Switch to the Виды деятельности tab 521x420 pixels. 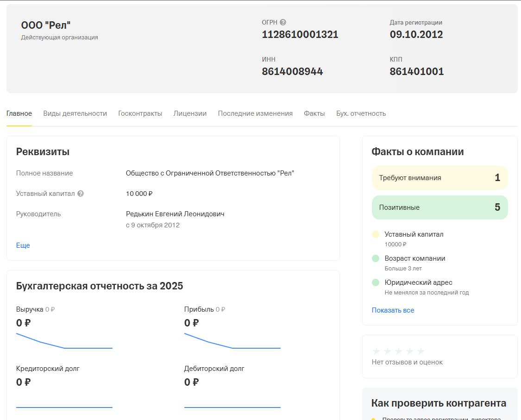(x=75, y=113)
